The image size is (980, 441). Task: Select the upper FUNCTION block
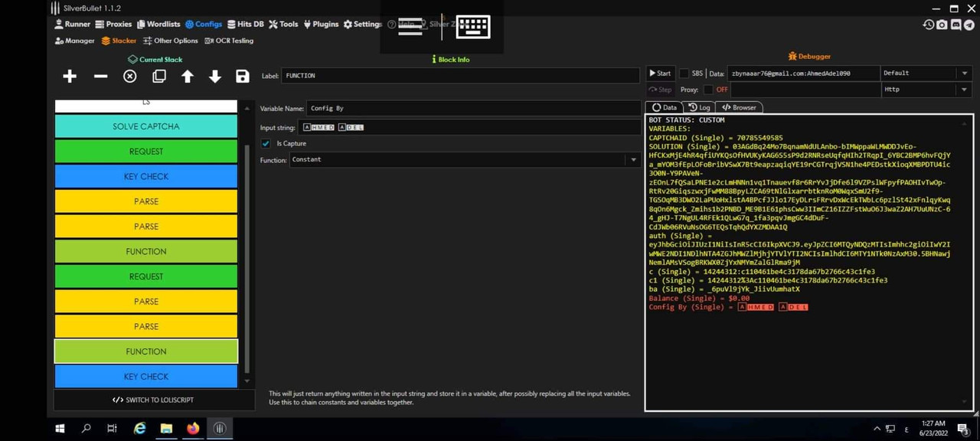[x=145, y=251]
